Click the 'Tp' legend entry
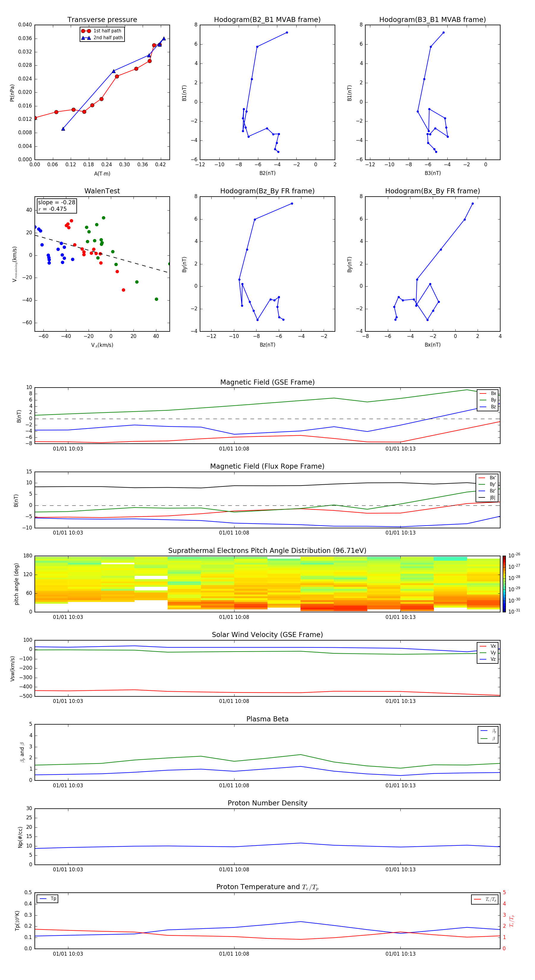This screenshot has width=535, height=980. point(48,899)
